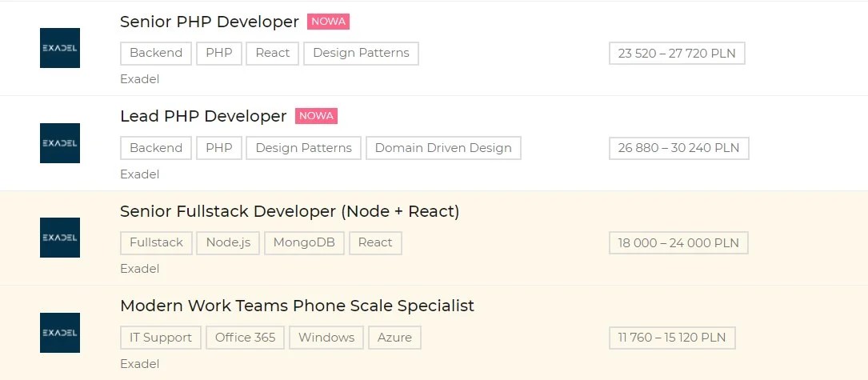Choose the Azure skill tag
The image size is (868, 380).
coord(394,338)
